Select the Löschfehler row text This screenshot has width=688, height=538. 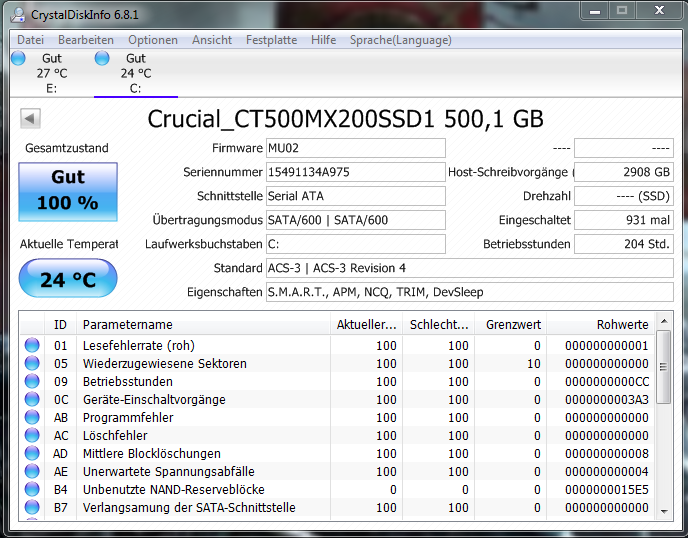click(115, 436)
